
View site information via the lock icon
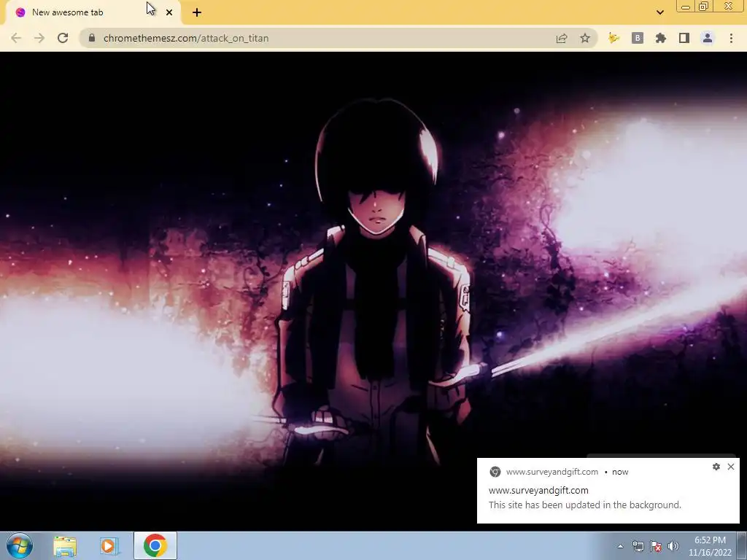[92, 38]
